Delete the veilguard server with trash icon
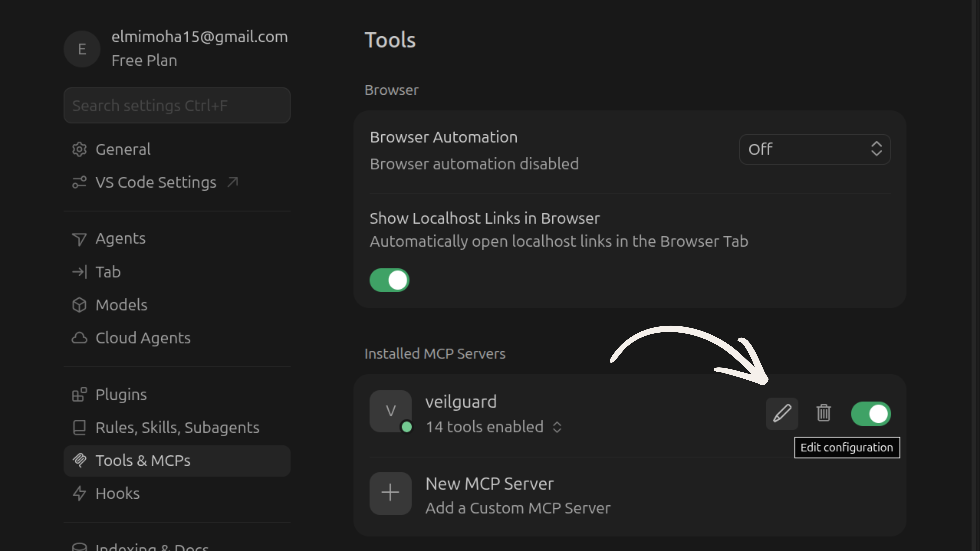 pos(824,413)
